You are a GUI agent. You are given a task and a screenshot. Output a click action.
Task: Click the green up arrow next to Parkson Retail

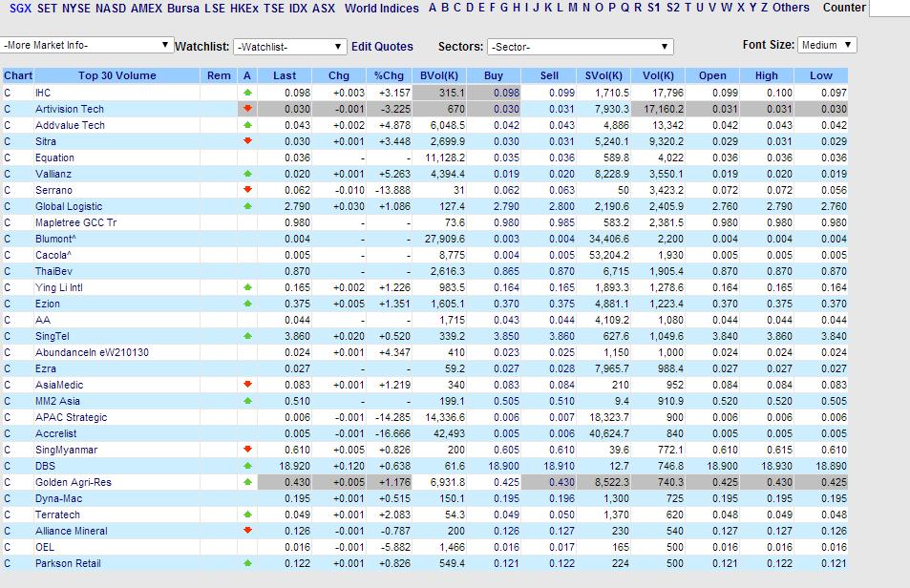[247, 563]
